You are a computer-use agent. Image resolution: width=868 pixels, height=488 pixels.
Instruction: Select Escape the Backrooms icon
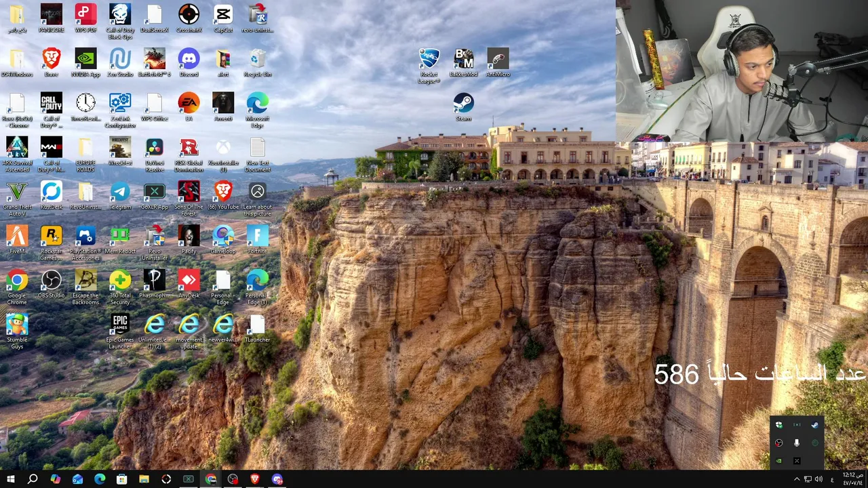pyautogui.click(x=85, y=286)
